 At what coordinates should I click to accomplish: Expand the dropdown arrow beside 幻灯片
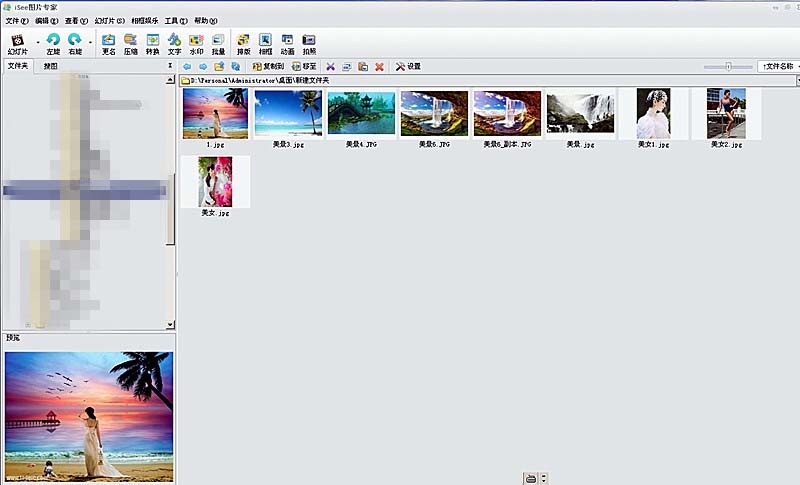(38, 42)
